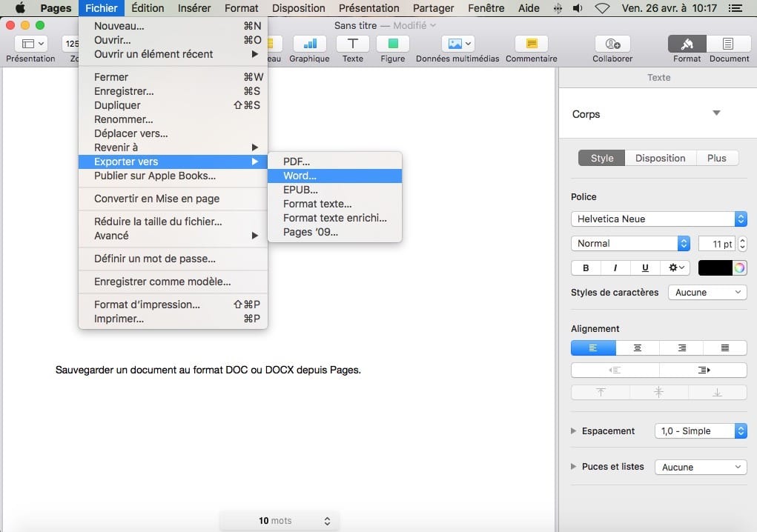Switch to the Disposition tab
Viewport: 757px width, 532px height.
pos(661,159)
